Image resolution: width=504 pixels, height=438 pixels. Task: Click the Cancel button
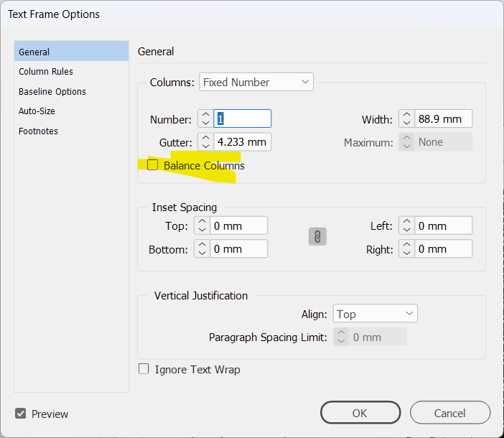[x=449, y=413]
